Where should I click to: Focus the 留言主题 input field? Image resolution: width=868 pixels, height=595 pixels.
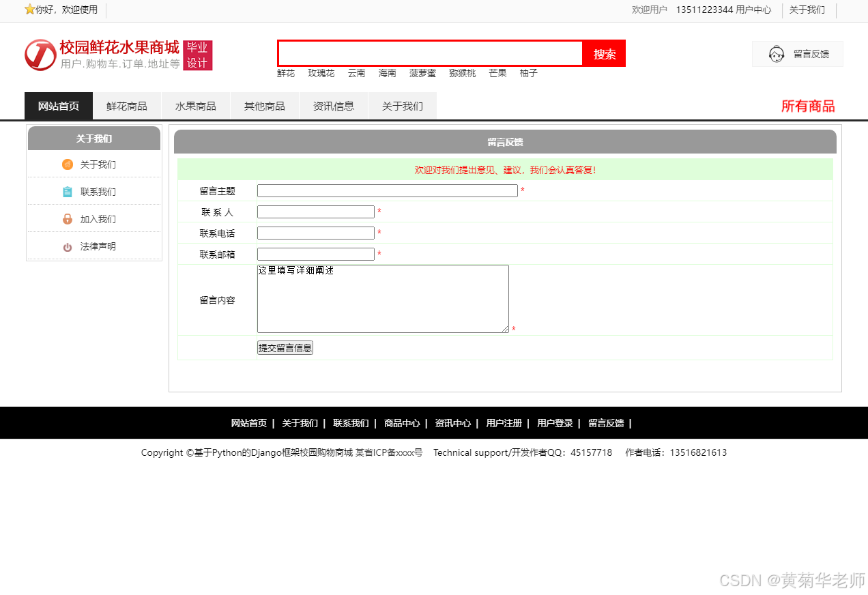[388, 191]
